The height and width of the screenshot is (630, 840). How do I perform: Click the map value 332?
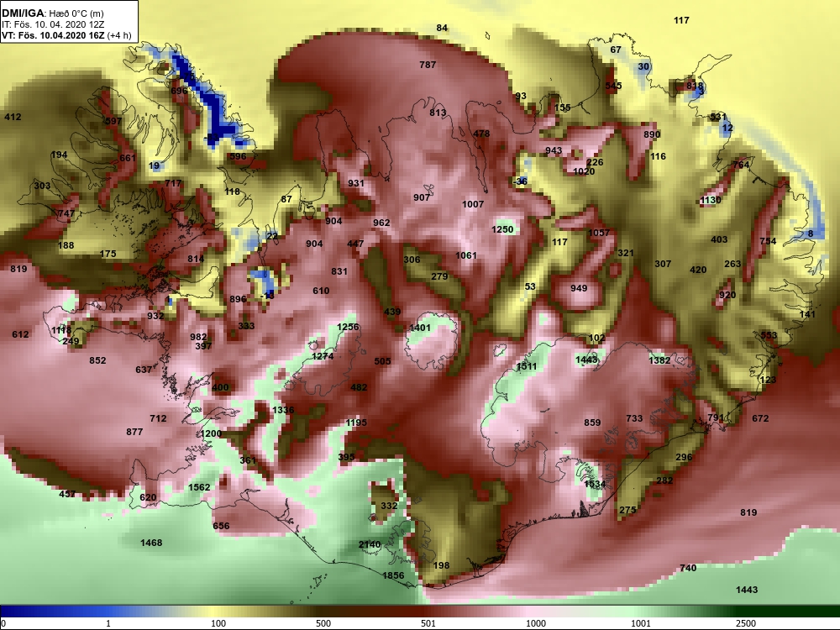[389, 506]
